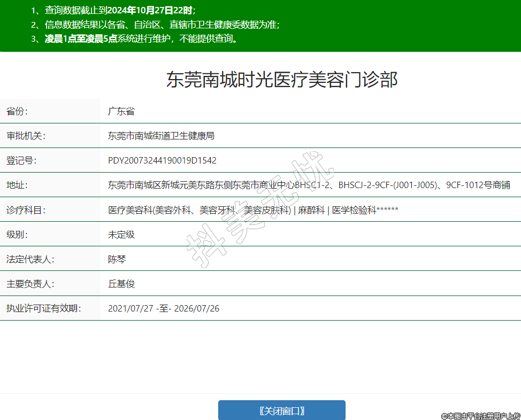
Task: Select the 诊疗科目 row label
Action: tap(26, 210)
